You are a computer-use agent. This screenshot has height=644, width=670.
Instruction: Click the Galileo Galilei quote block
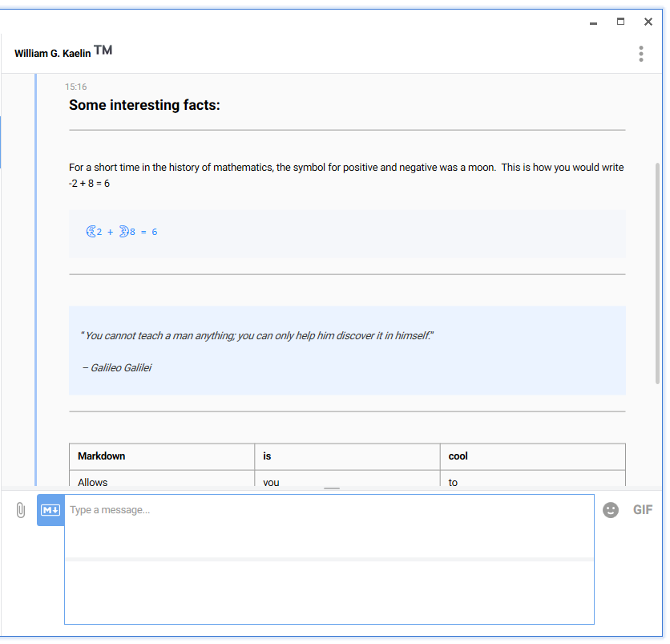click(x=347, y=350)
